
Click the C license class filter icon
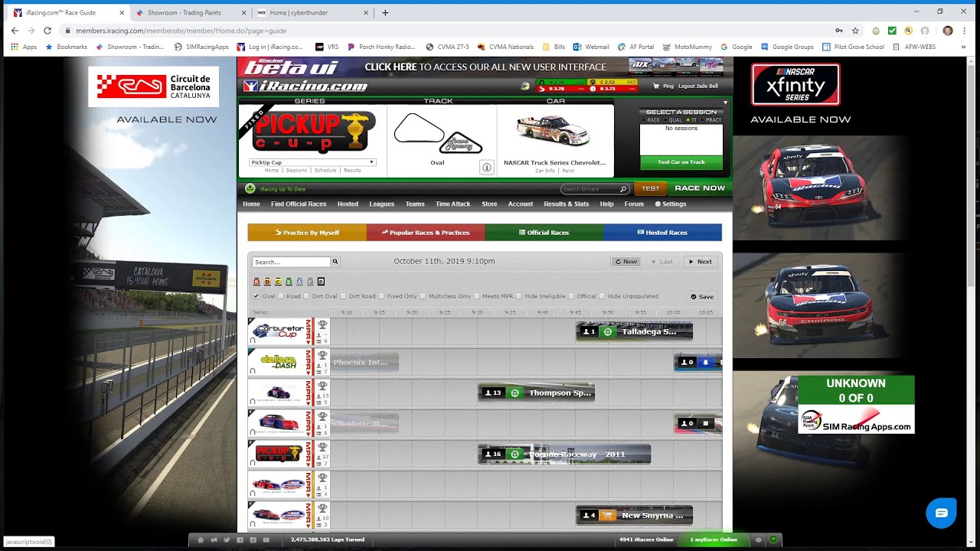(278, 282)
